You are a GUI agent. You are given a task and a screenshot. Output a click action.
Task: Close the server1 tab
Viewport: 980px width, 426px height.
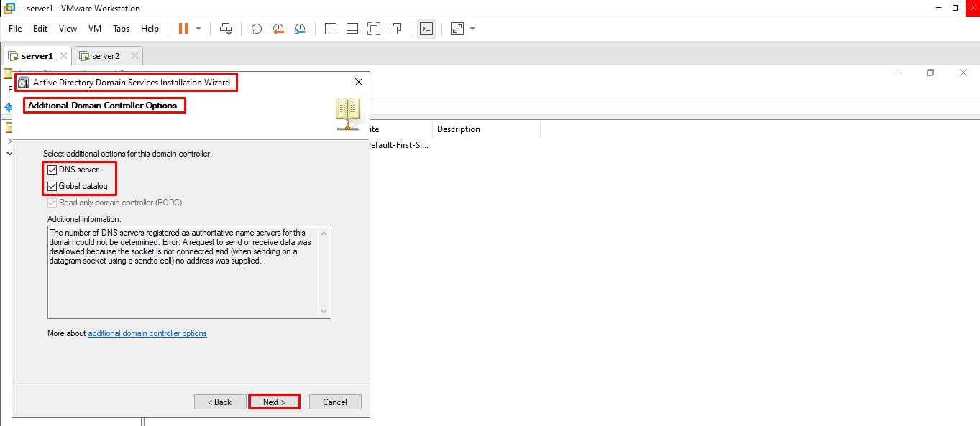tap(63, 55)
